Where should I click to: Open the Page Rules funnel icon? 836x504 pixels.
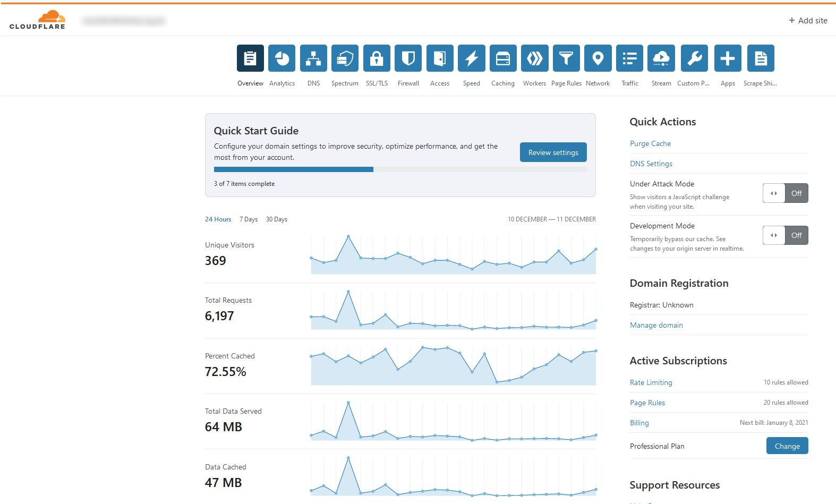click(x=566, y=58)
